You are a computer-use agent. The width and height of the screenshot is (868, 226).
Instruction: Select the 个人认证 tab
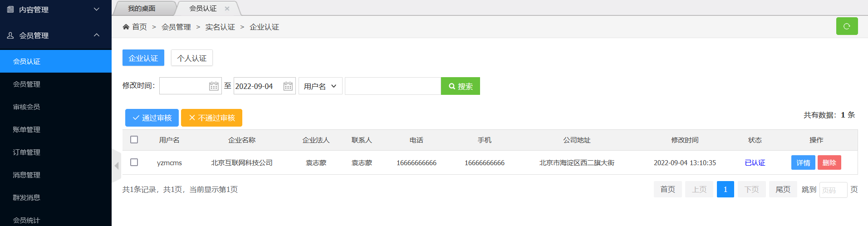[191, 58]
